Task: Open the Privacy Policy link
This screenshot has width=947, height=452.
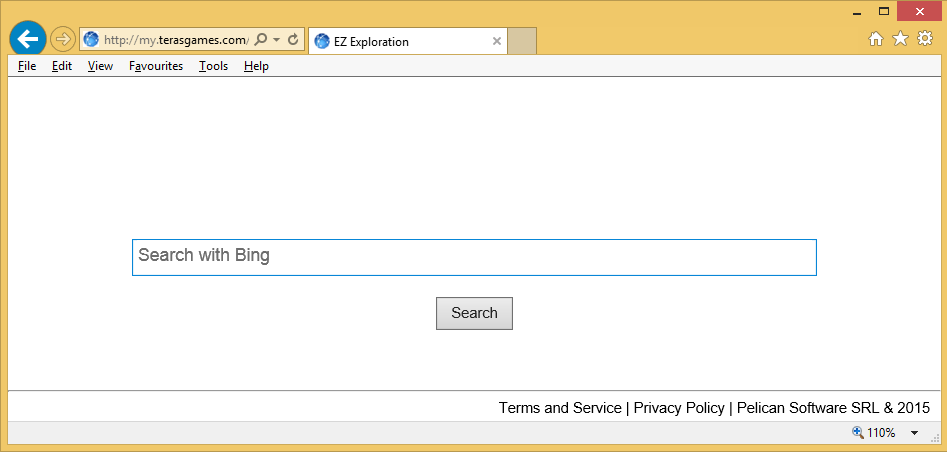Action: click(679, 408)
